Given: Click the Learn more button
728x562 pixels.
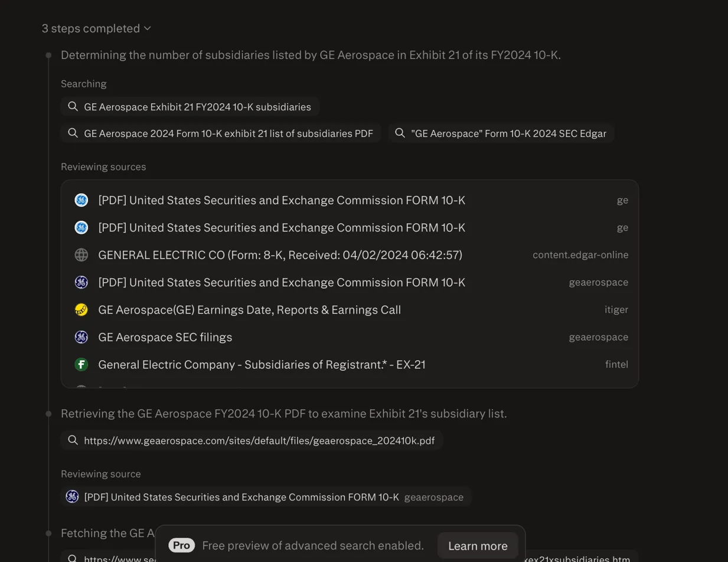Looking at the screenshot, I should click(x=477, y=545).
